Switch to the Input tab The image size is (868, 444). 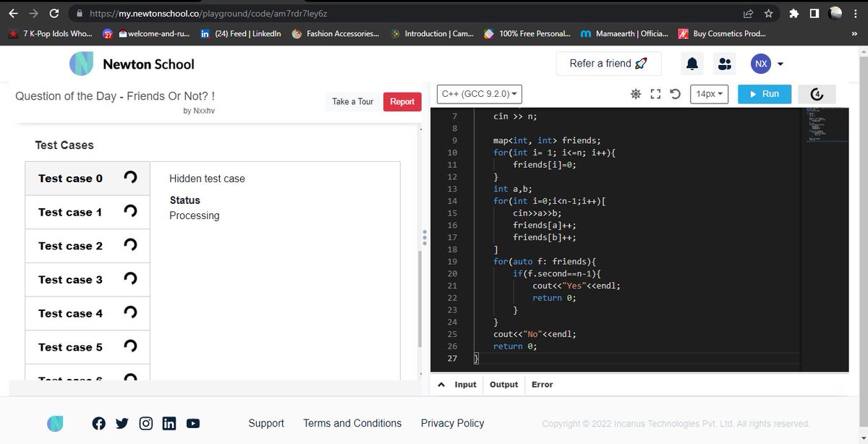[x=465, y=385]
